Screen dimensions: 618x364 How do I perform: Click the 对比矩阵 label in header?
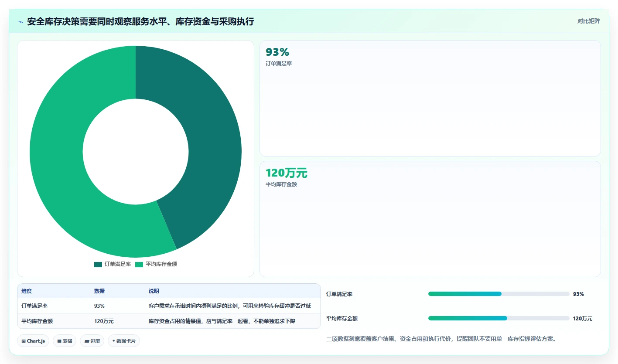588,21
